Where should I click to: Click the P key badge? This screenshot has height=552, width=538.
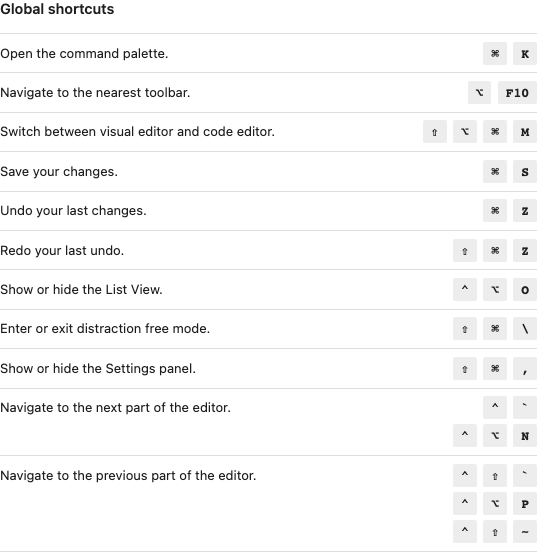tap(525, 504)
